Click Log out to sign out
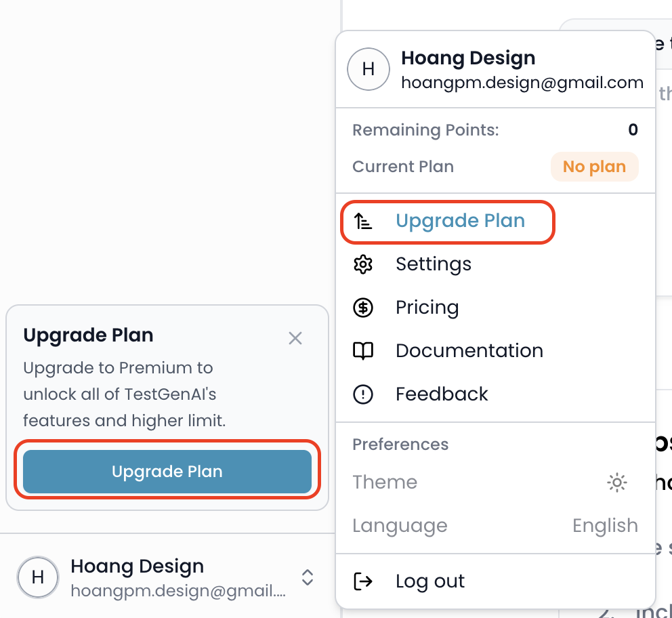 pyautogui.click(x=429, y=581)
